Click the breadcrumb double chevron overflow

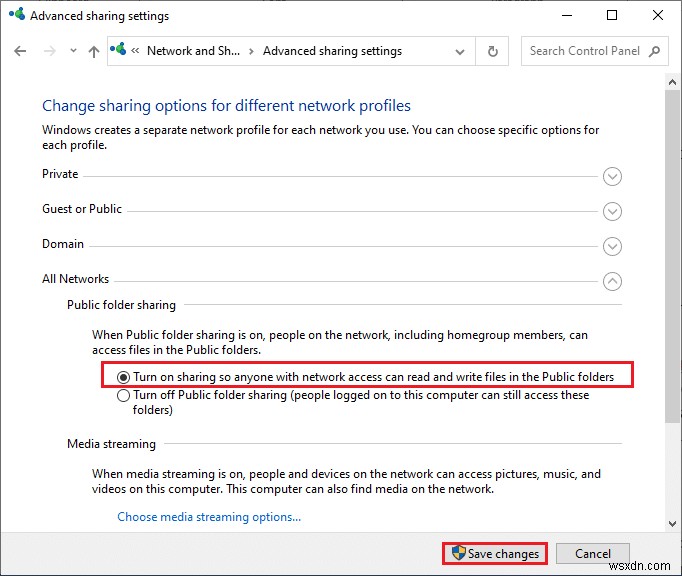coord(135,51)
